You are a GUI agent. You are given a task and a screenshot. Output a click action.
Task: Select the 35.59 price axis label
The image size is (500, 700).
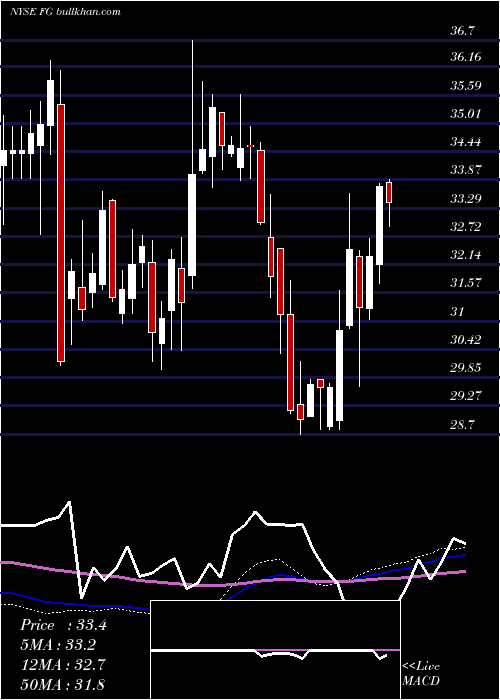pyautogui.click(x=466, y=85)
